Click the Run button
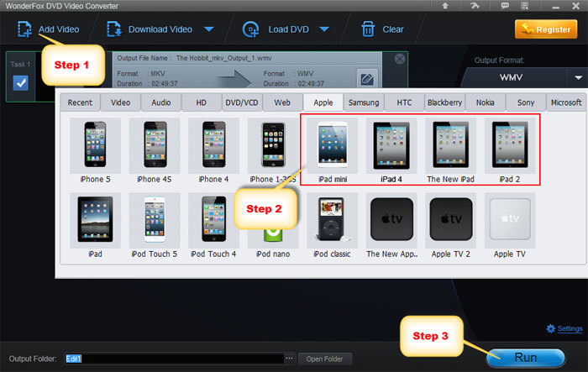The image size is (588, 372). (x=526, y=358)
